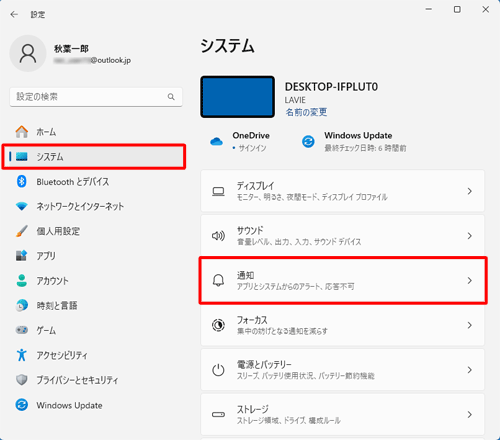Click 名前の変更 link
Viewport: 500px width, 440px height.
pos(306,112)
